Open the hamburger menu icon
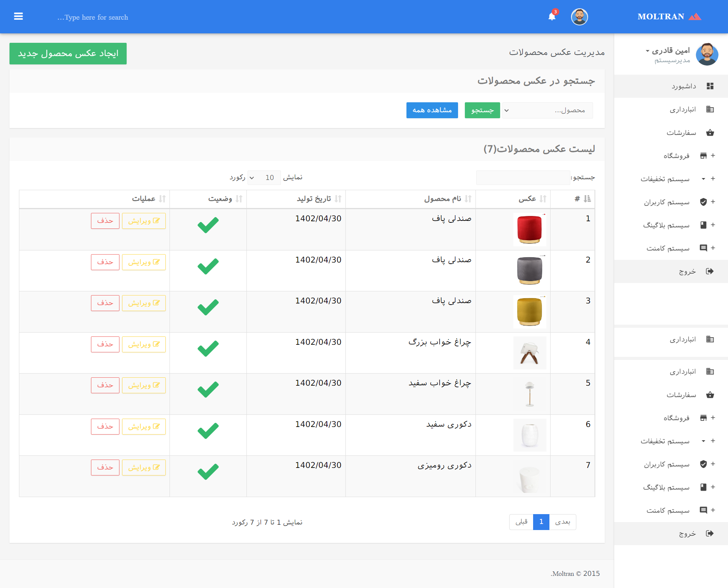728x588 pixels. [x=18, y=16]
